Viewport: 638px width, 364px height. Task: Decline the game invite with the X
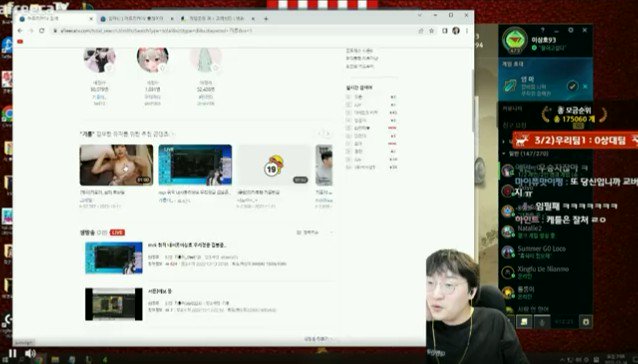point(585,86)
